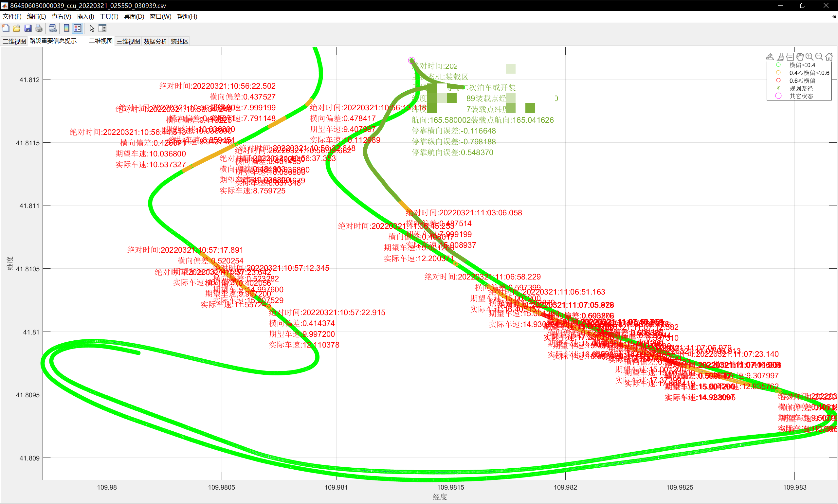Save the figure with the floppy icon

point(28,28)
